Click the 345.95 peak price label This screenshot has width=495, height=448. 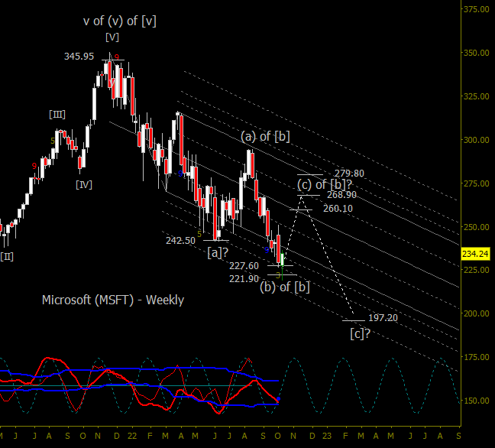79,57
